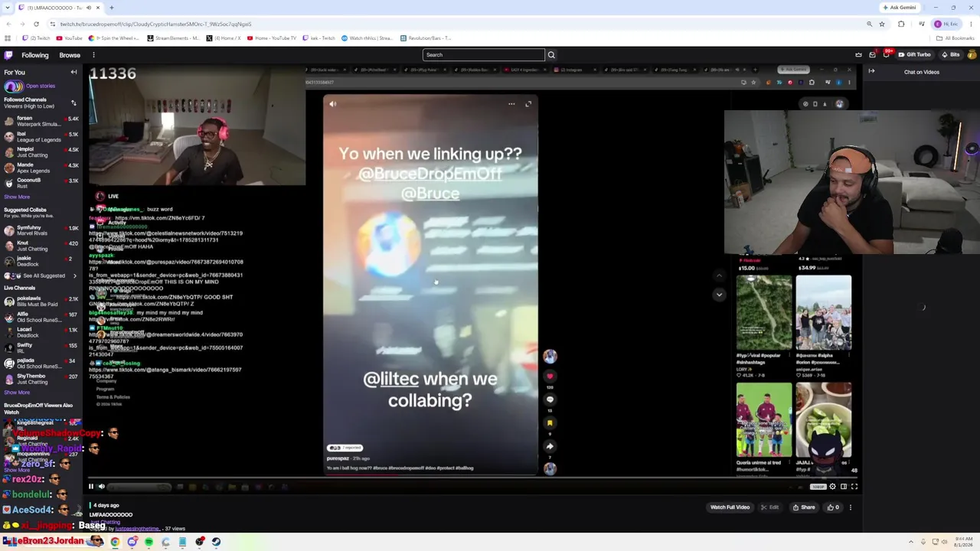Open forsen's channel in sidebar
The image size is (980, 551).
pyautogui.click(x=41, y=121)
